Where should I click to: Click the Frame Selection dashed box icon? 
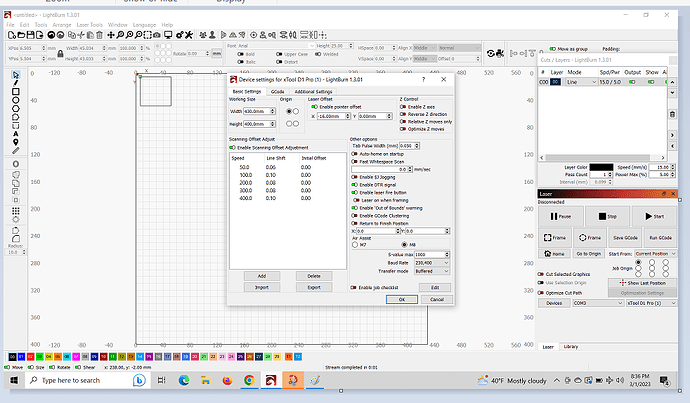pyautogui.click(x=147, y=35)
